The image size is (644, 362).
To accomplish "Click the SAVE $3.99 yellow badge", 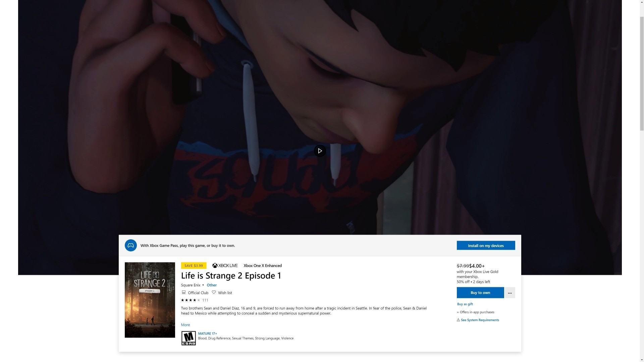I will tap(194, 265).
